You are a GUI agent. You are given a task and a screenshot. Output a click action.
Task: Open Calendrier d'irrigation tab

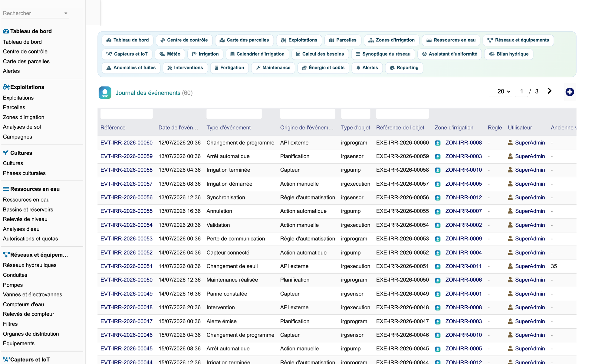258,54
